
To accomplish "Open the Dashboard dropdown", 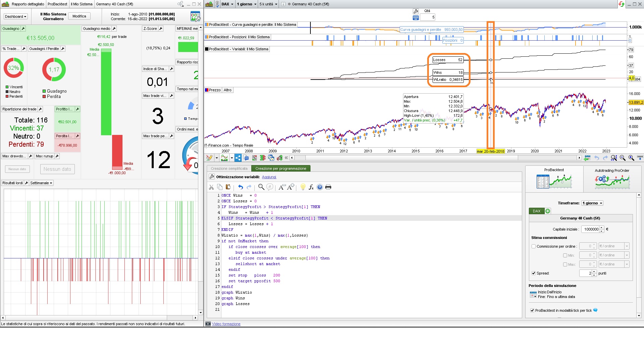I will pos(15,16).
